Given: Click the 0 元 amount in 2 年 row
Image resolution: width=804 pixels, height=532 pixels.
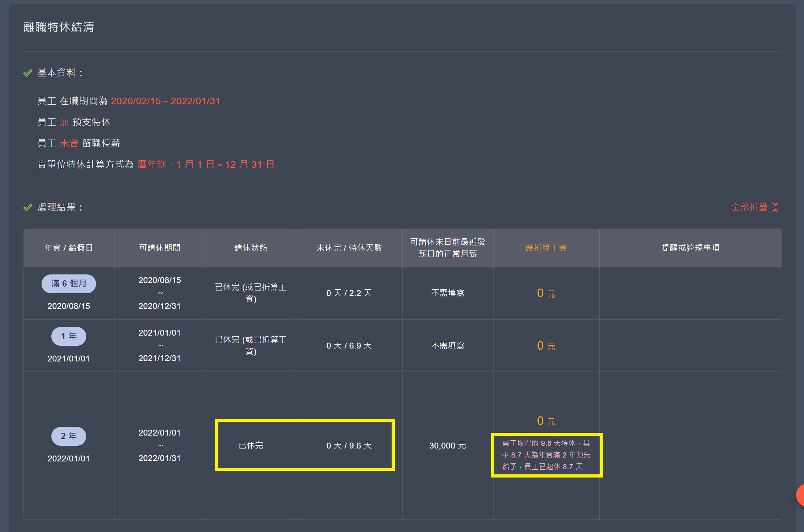Looking at the screenshot, I should coord(546,421).
